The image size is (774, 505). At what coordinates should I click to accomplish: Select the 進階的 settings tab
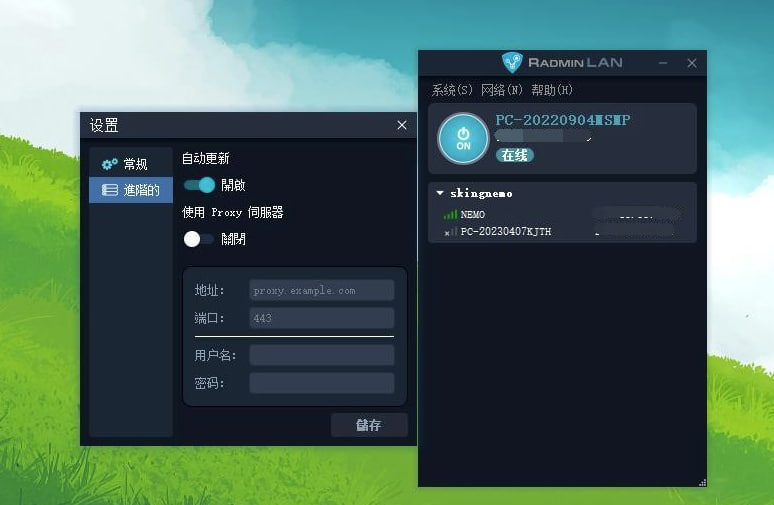(131, 190)
